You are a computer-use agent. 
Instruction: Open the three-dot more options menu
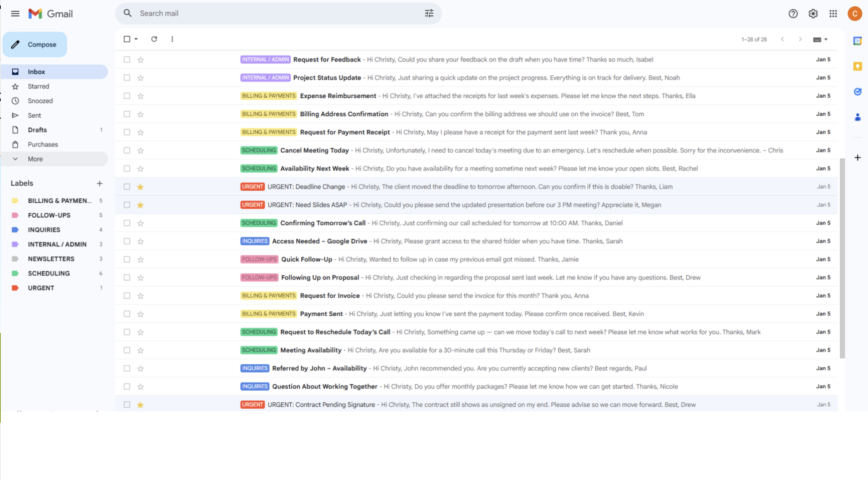point(172,39)
